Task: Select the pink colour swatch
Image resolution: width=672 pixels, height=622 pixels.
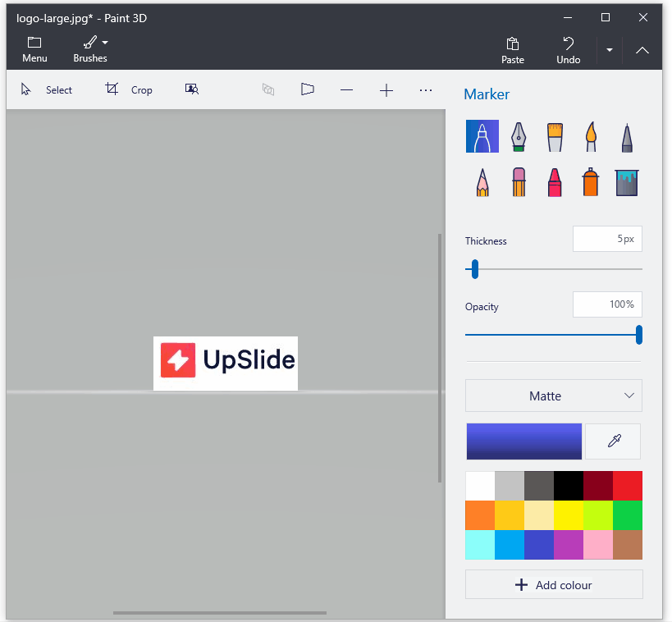Action: [598, 545]
